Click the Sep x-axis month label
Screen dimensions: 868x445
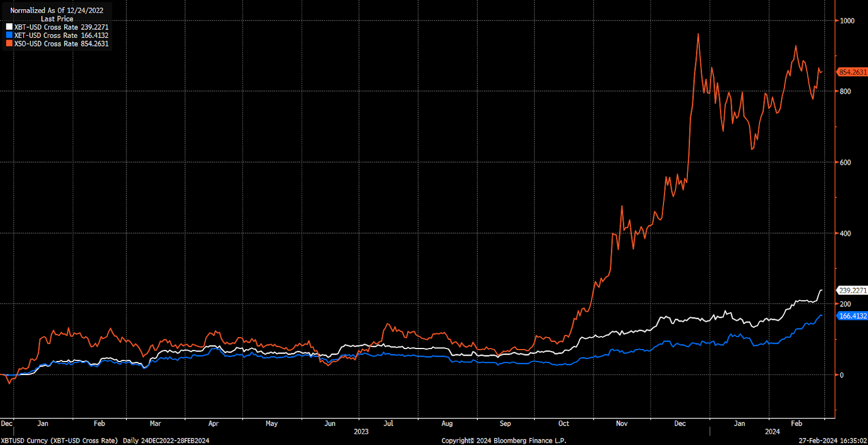pos(505,423)
